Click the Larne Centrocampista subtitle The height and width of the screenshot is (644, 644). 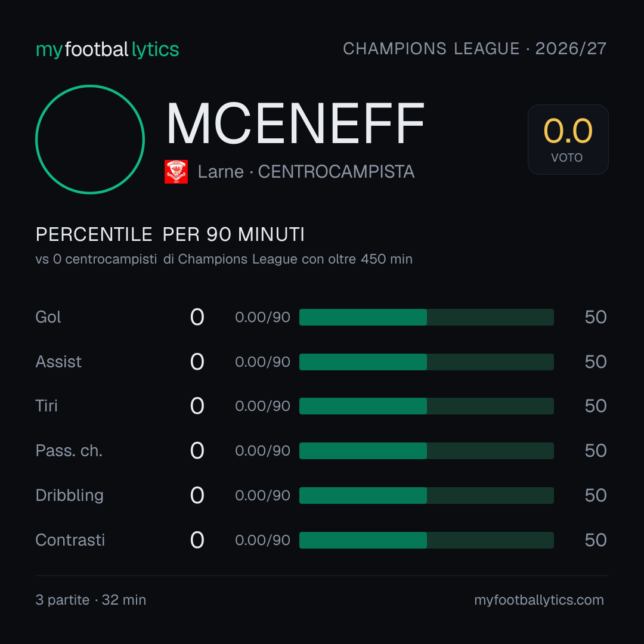click(306, 172)
